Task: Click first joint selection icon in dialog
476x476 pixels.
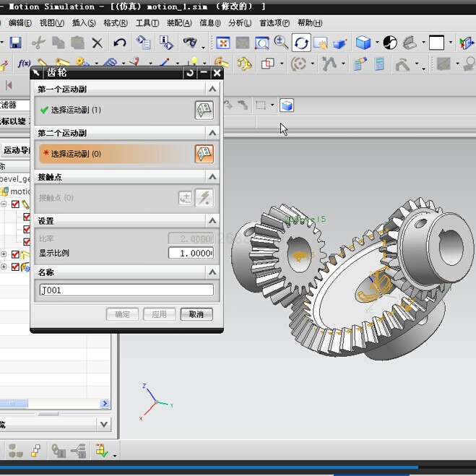Action: (204, 110)
